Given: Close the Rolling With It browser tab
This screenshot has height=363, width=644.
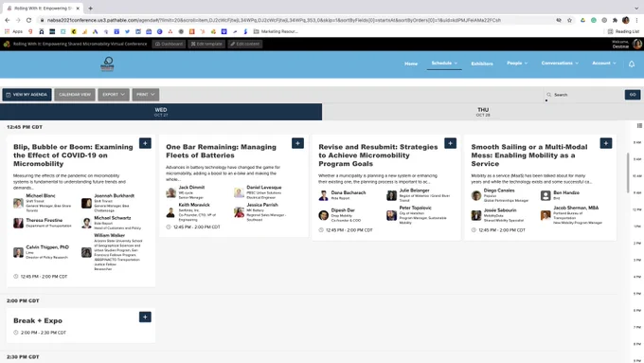Looking at the screenshot, I should (78, 9).
